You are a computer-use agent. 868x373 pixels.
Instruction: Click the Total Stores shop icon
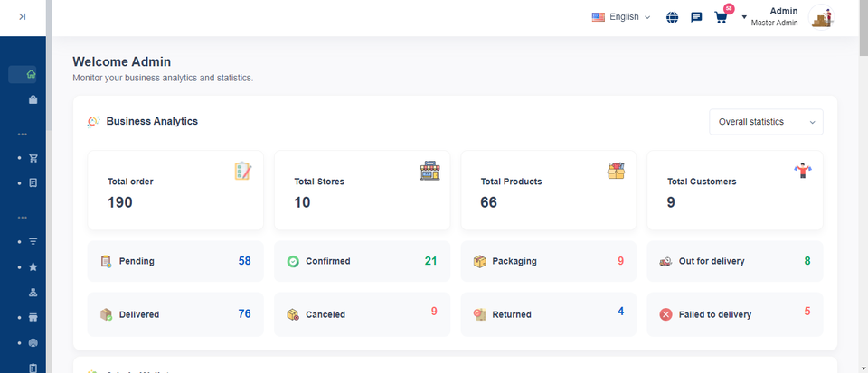[x=429, y=171]
